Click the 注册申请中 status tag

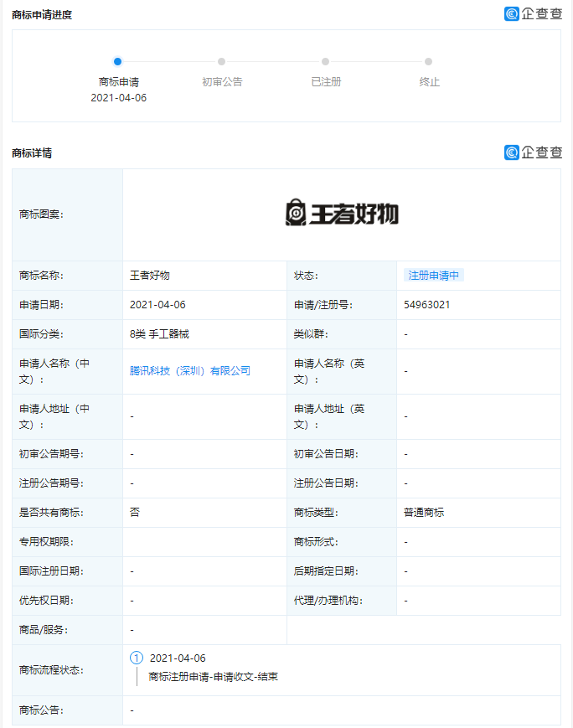[433, 276]
